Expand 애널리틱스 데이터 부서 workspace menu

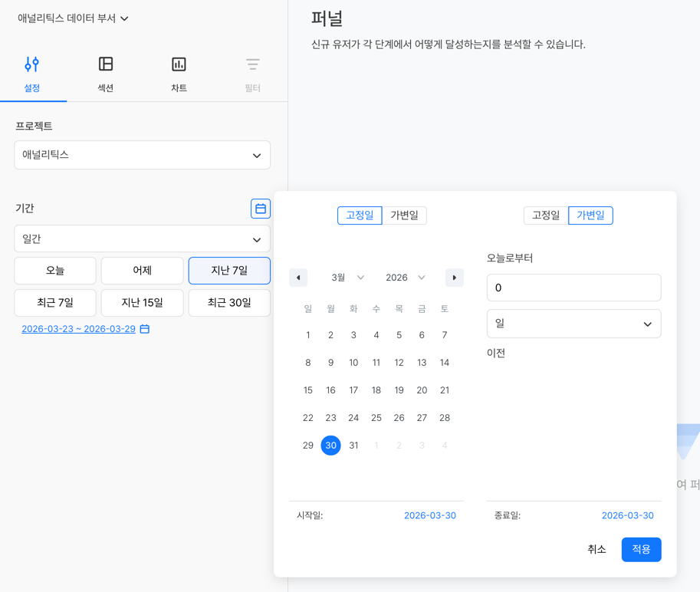[x=73, y=18]
